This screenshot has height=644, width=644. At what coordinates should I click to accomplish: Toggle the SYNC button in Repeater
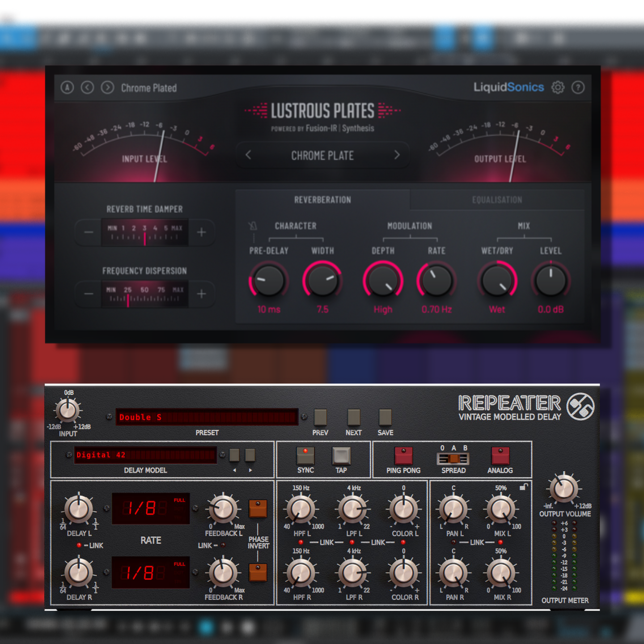305,456
